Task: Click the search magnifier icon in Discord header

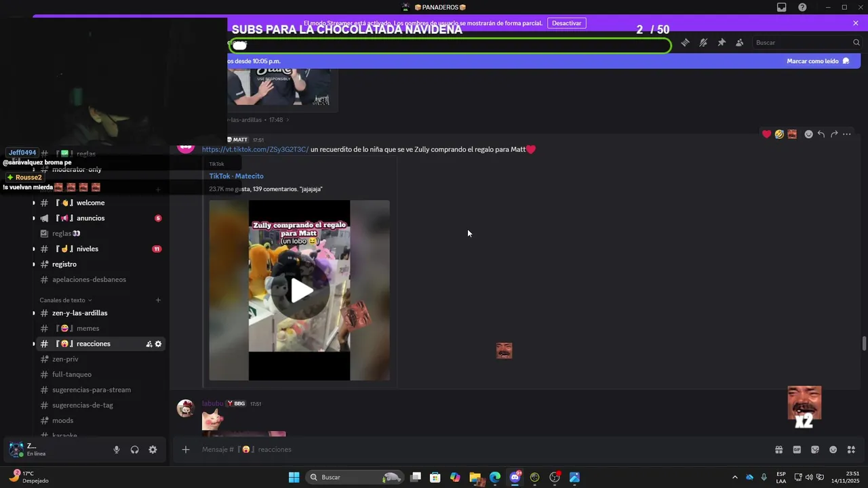Action: click(856, 43)
